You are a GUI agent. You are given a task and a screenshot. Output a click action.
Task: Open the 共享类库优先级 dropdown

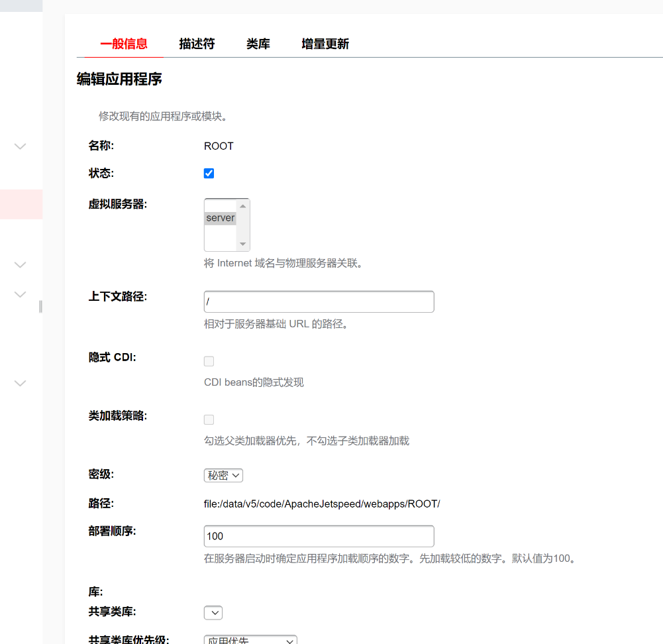pyautogui.click(x=250, y=640)
